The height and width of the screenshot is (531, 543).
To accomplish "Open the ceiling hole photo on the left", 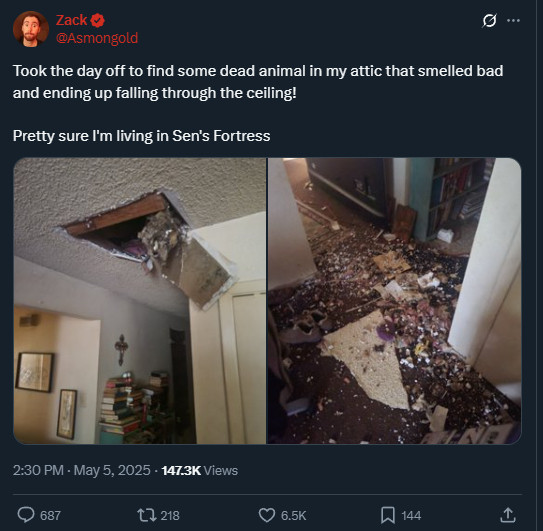I will [x=140, y=301].
